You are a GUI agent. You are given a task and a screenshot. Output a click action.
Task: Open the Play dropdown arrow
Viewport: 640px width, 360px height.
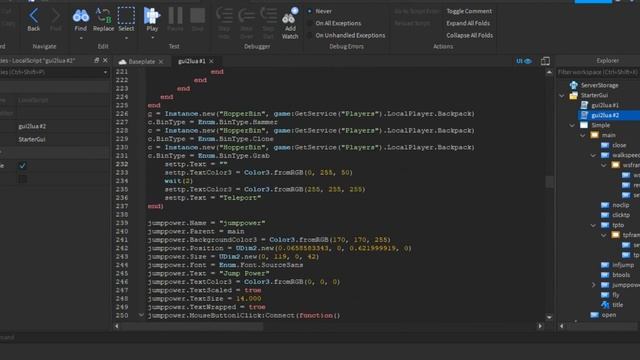pyautogui.click(x=152, y=38)
